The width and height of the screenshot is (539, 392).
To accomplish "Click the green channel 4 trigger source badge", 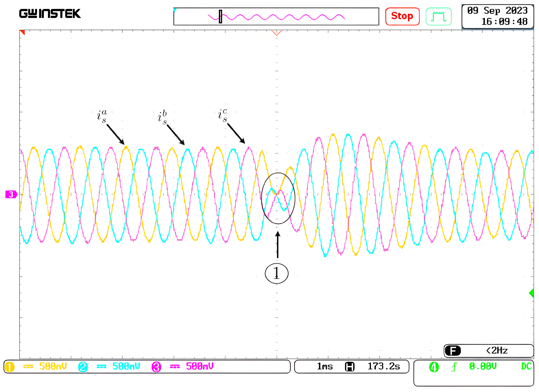I will pos(434,367).
